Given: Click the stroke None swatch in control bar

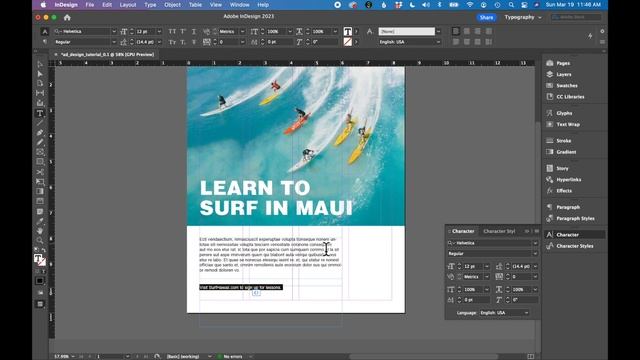Looking at the screenshot, I should 347,42.
